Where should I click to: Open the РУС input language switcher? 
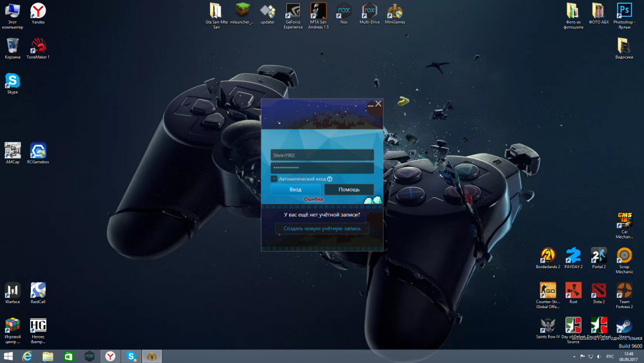tap(609, 357)
